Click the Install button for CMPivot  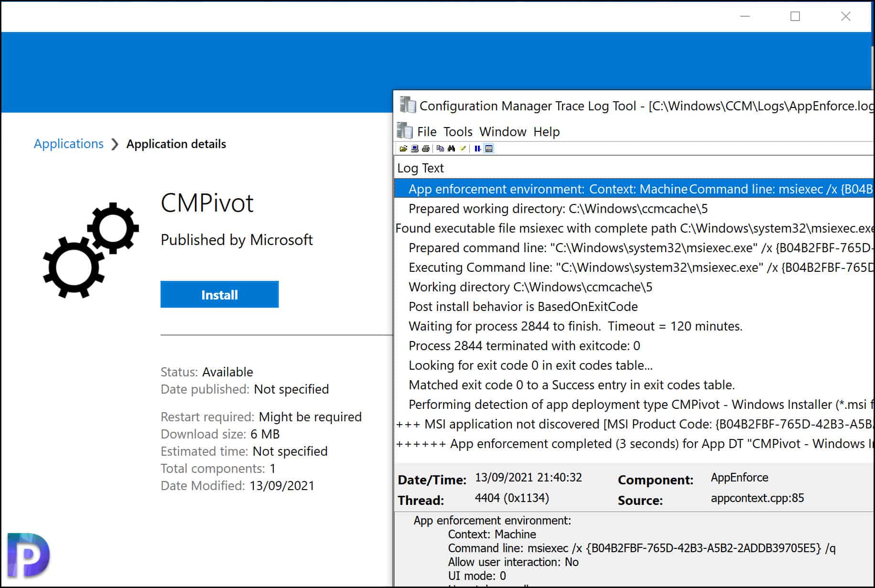pyautogui.click(x=219, y=294)
